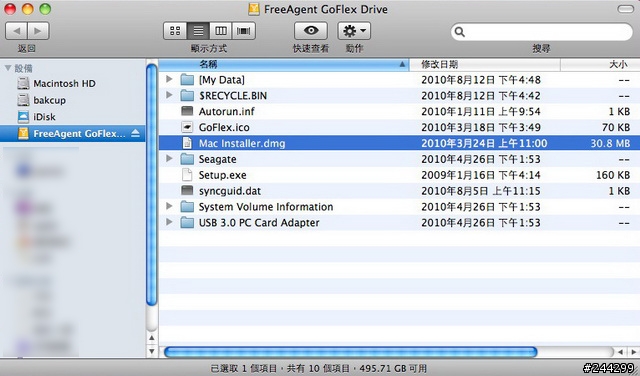The height and width of the screenshot is (376, 640).
Task: Click the horizontal scroll left arrow
Action: 620,352
